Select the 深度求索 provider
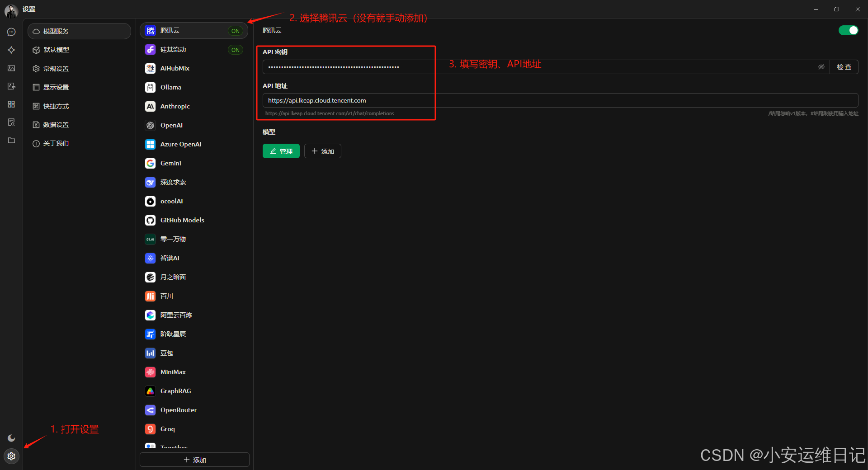The image size is (868, 470). [x=193, y=183]
